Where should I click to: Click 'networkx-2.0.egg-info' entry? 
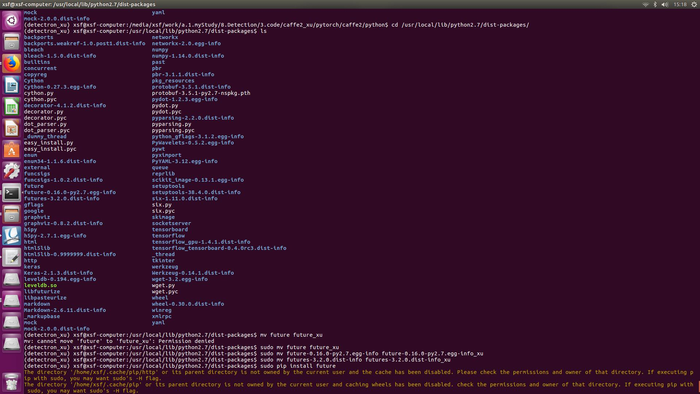coord(186,43)
